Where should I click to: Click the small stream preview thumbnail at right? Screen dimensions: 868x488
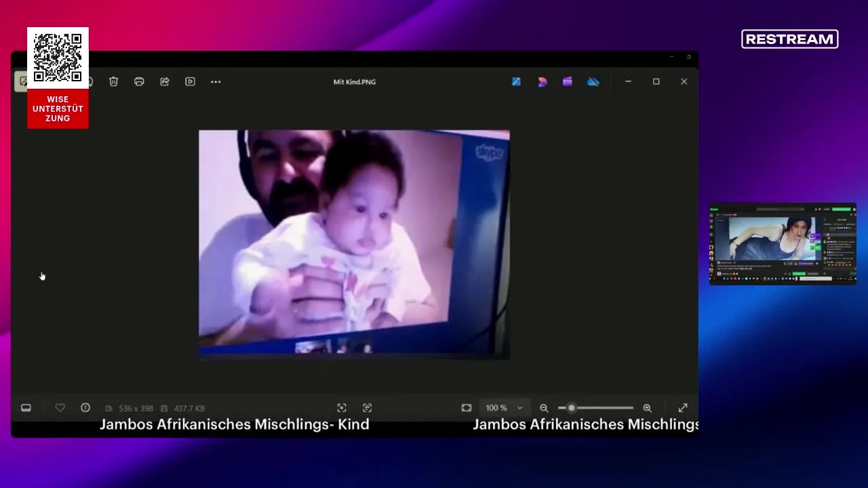pyautogui.click(x=783, y=244)
